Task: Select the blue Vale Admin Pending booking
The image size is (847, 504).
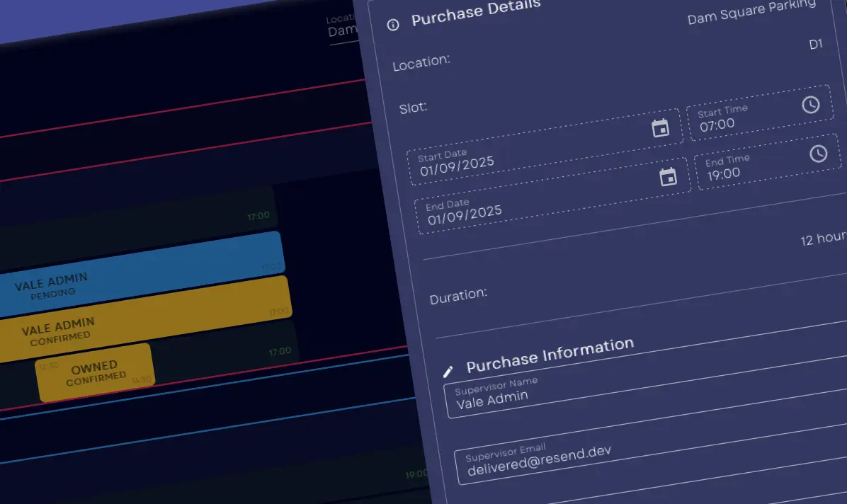Action: pyautogui.click(x=142, y=276)
